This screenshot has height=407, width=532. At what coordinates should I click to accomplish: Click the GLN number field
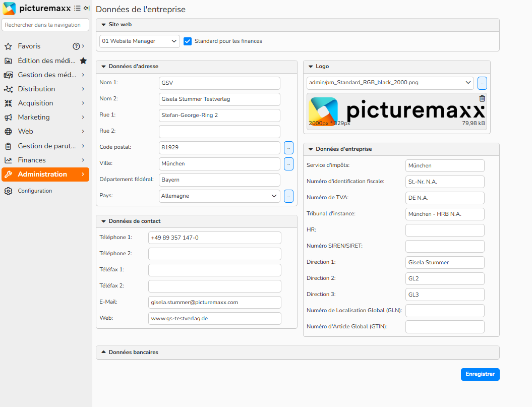pos(445,311)
